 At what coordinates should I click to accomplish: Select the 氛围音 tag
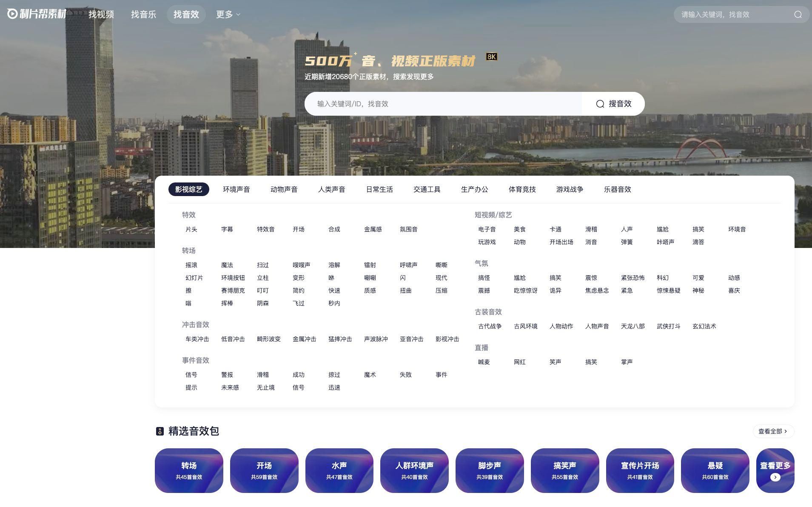point(409,229)
